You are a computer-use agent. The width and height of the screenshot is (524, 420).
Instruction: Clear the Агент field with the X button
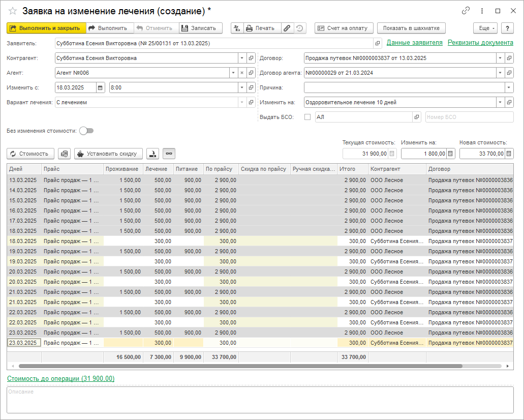coord(242,73)
